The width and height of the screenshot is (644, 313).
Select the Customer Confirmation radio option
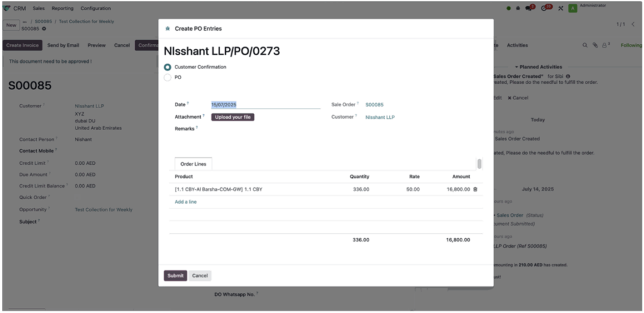click(x=167, y=67)
